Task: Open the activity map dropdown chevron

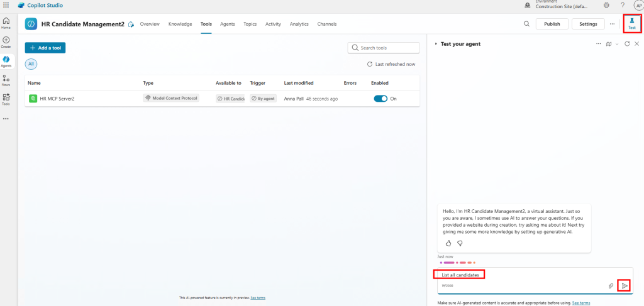Action: [x=617, y=44]
